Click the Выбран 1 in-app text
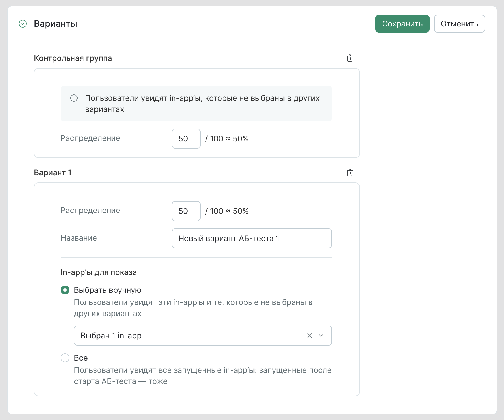The image size is (504, 420). point(111,336)
